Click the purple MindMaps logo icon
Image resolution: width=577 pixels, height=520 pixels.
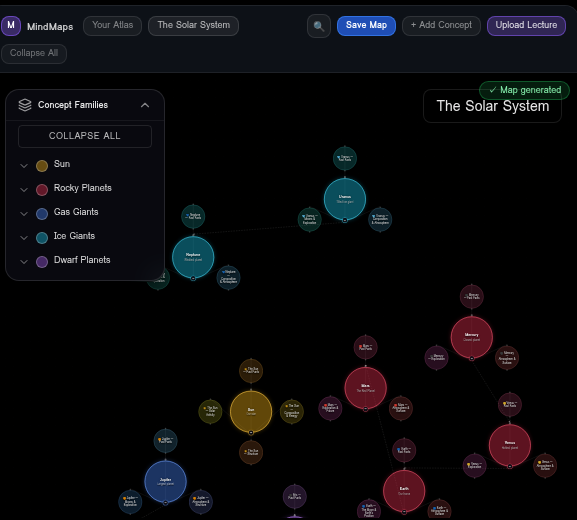11,26
